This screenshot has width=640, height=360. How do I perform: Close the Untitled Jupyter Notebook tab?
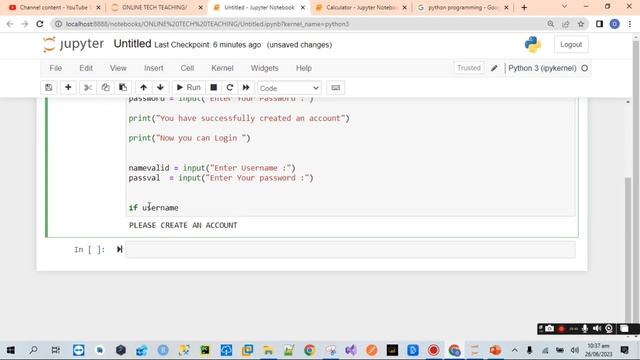303,7
